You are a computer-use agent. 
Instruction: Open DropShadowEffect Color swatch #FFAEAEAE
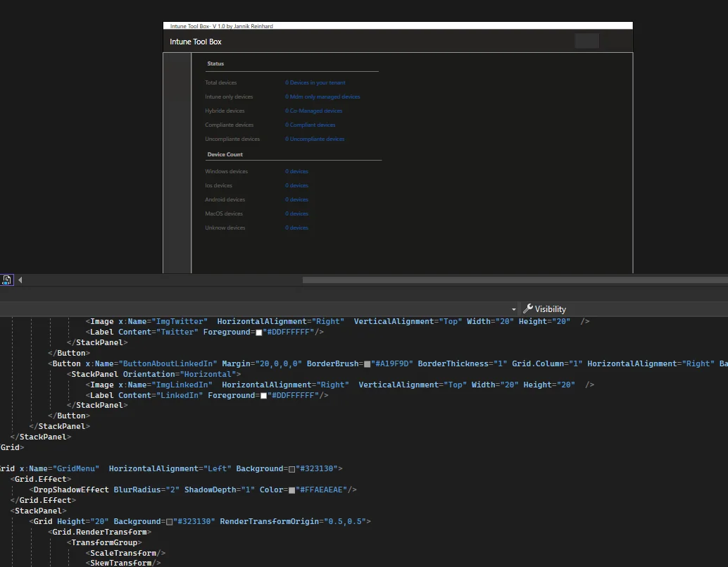(x=292, y=490)
